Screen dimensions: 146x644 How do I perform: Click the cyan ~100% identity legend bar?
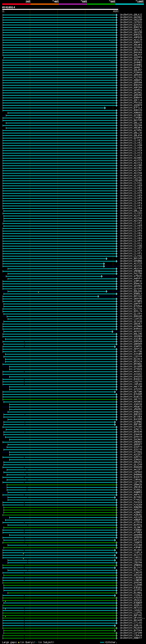tap(130, 4)
